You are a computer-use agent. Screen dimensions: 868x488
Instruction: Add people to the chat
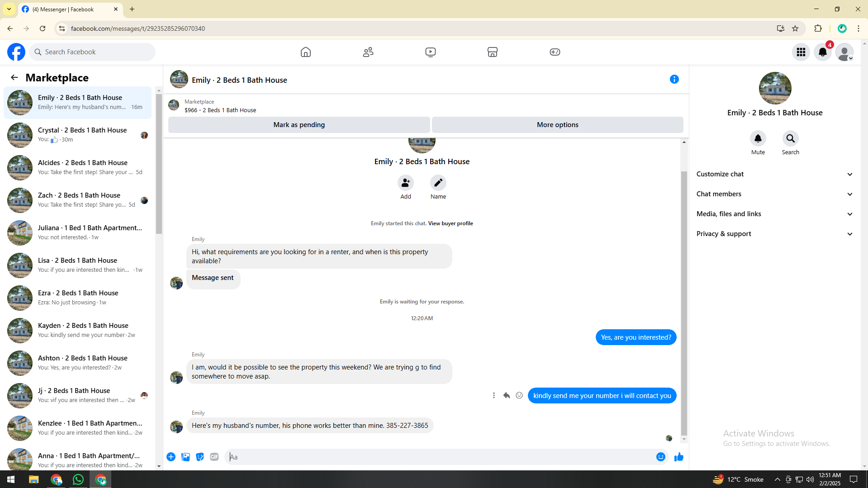pos(406,183)
